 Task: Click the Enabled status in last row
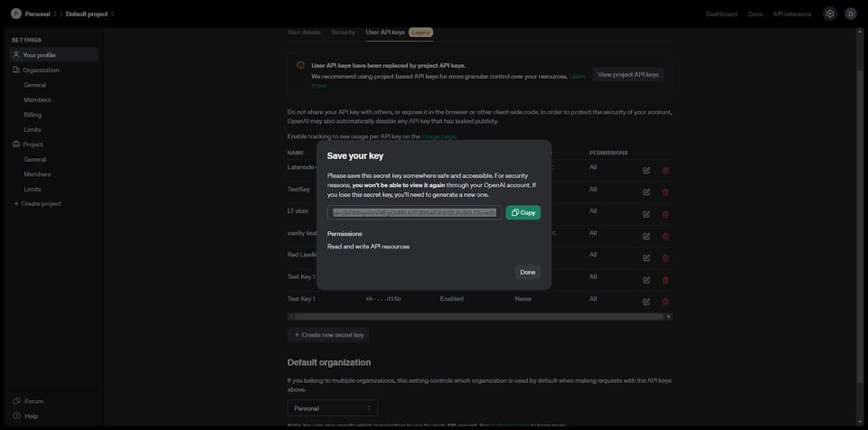[x=452, y=299]
